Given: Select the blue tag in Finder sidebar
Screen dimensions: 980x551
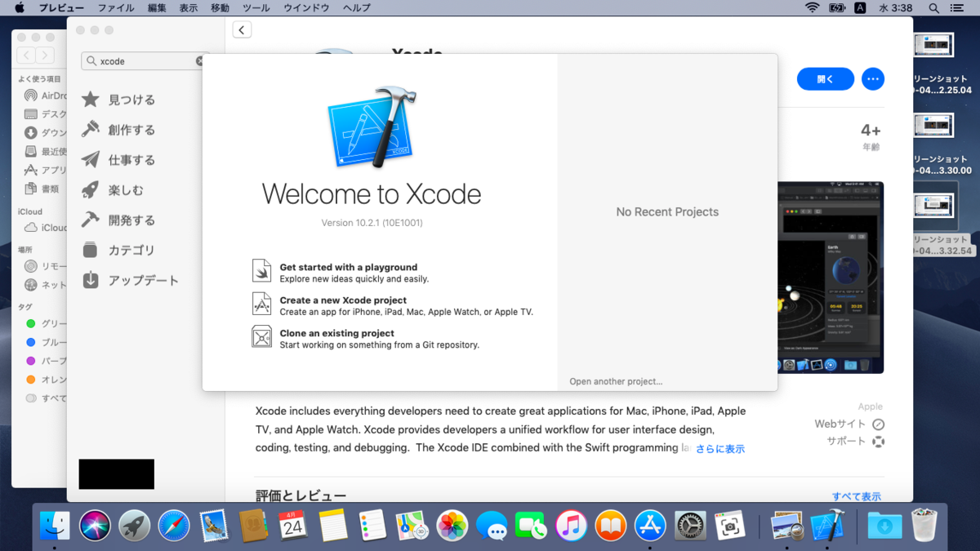Looking at the screenshot, I should 47,342.
